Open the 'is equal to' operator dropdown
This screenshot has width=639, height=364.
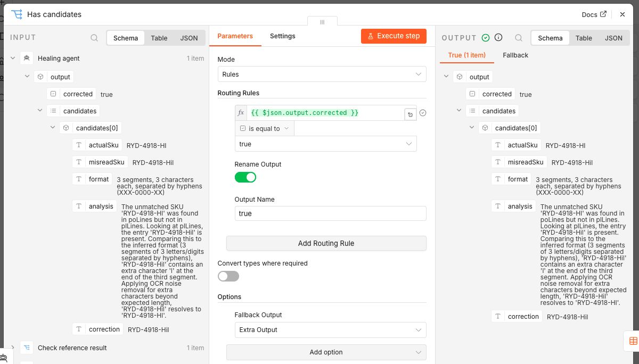[264, 128]
